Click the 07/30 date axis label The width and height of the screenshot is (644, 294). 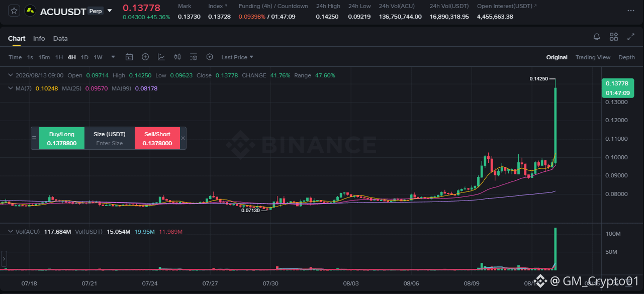[x=270, y=283]
